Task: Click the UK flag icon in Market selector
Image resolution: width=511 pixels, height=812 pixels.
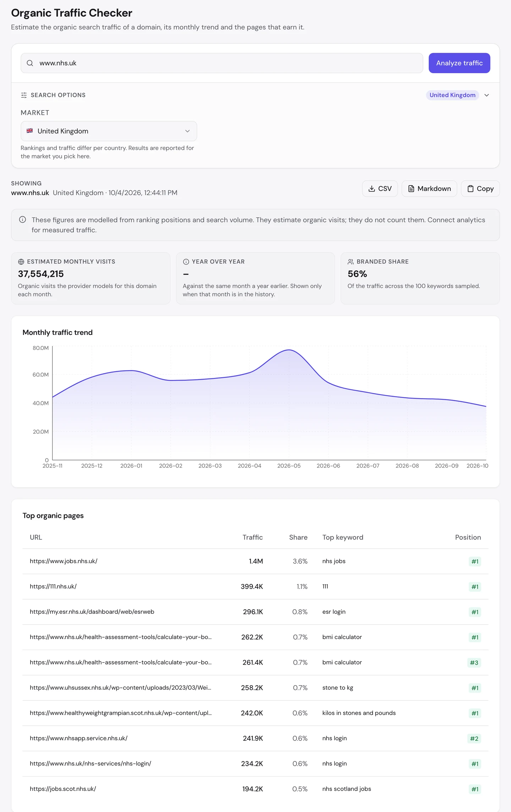Action: click(x=30, y=131)
